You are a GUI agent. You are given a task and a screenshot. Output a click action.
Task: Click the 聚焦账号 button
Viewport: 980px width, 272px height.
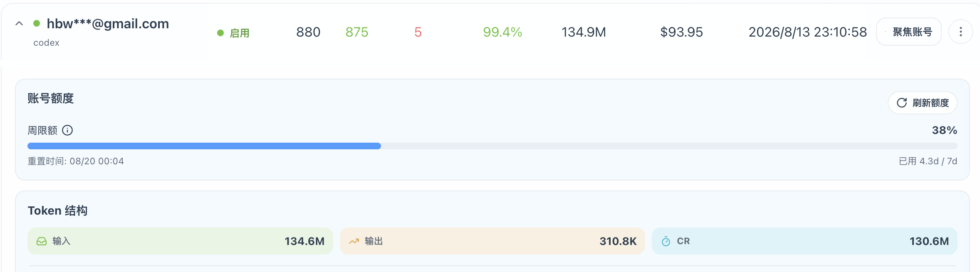point(908,32)
